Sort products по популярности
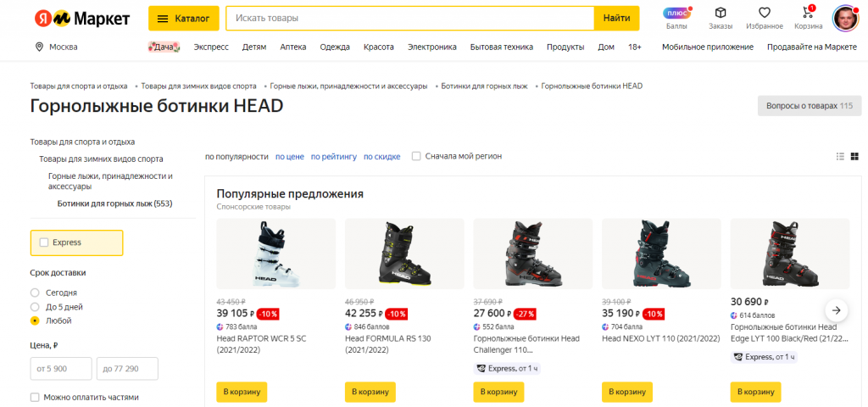The height and width of the screenshot is (407, 868). 237,157
